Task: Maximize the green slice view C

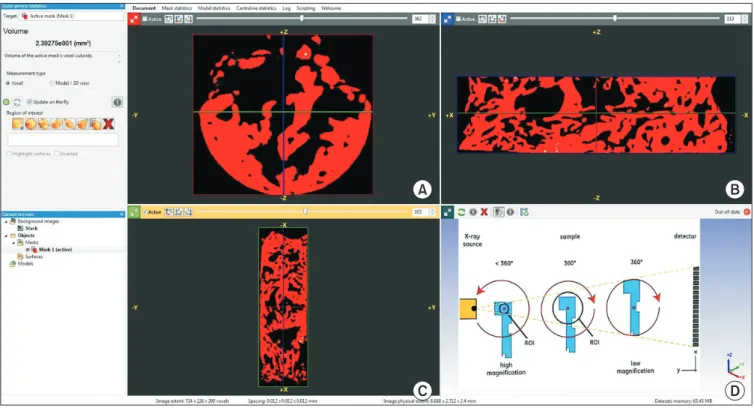Action: (134, 212)
